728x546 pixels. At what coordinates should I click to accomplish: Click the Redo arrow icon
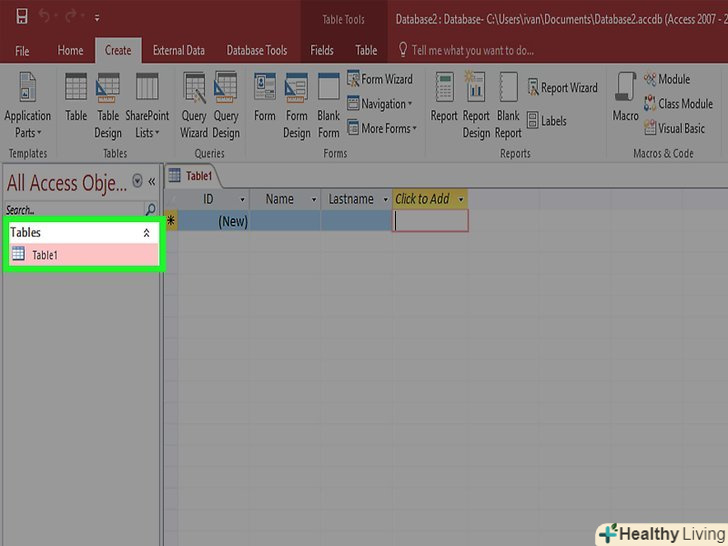pos(71,17)
